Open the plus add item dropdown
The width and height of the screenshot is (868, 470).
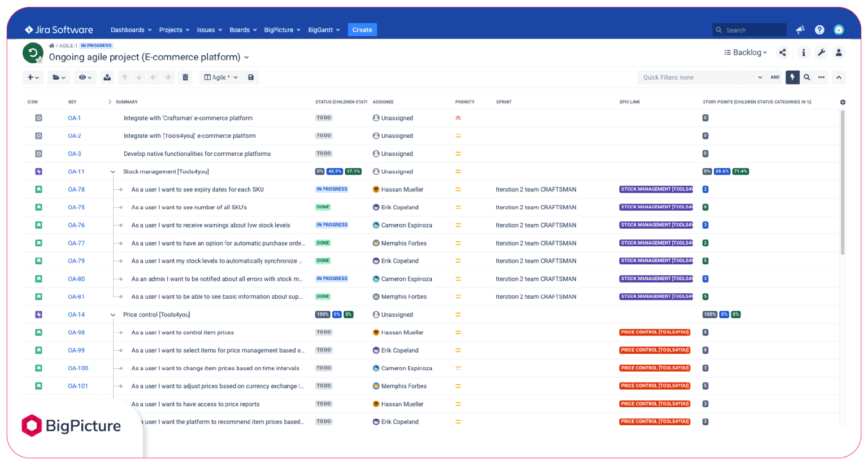point(33,77)
